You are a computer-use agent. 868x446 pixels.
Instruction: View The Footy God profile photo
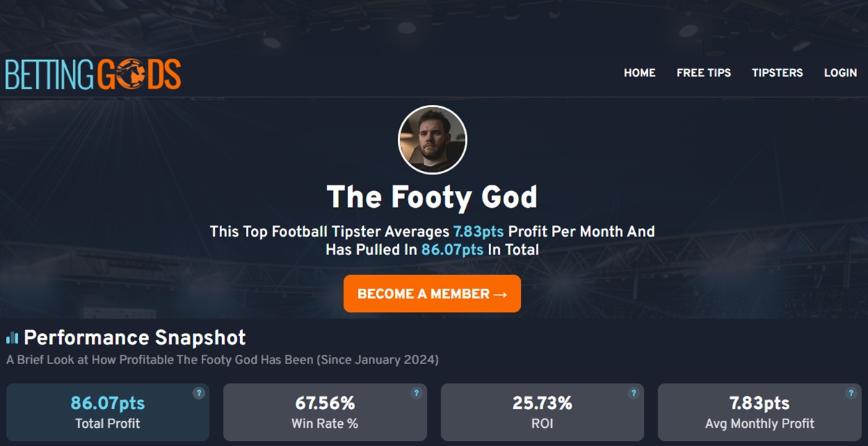432,139
